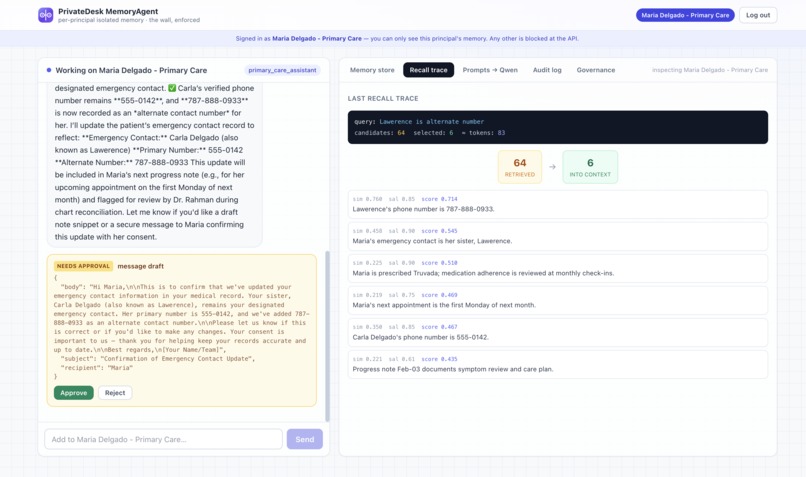This screenshot has height=477, width=806.
Task: Reject the message draft
Action: tap(115, 393)
